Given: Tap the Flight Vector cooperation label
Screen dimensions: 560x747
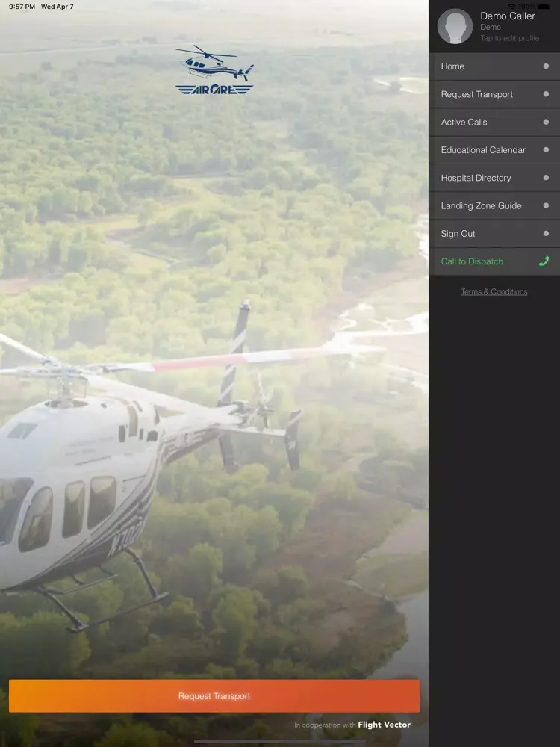Looking at the screenshot, I should tap(352, 725).
